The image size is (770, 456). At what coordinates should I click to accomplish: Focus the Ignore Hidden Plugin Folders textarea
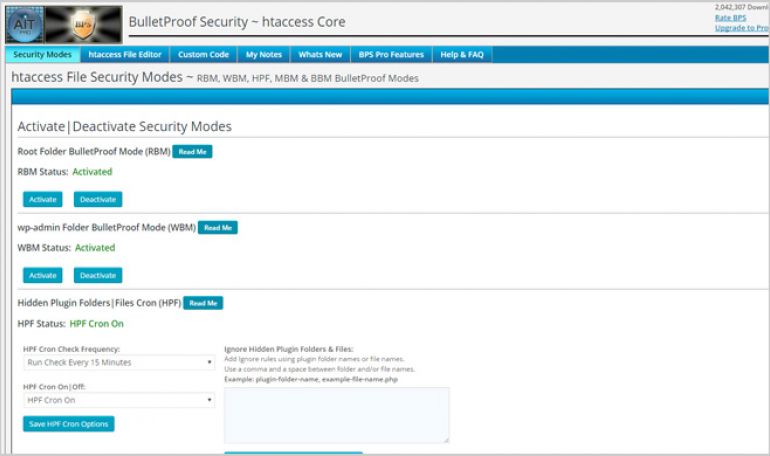[x=336, y=415]
